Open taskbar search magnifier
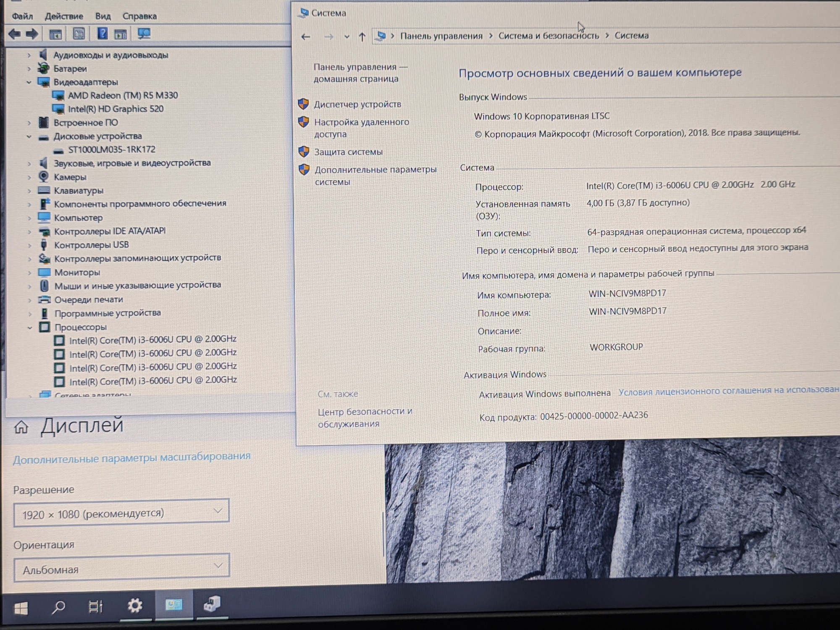Screen dimensions: 840x630 (58, 607)
